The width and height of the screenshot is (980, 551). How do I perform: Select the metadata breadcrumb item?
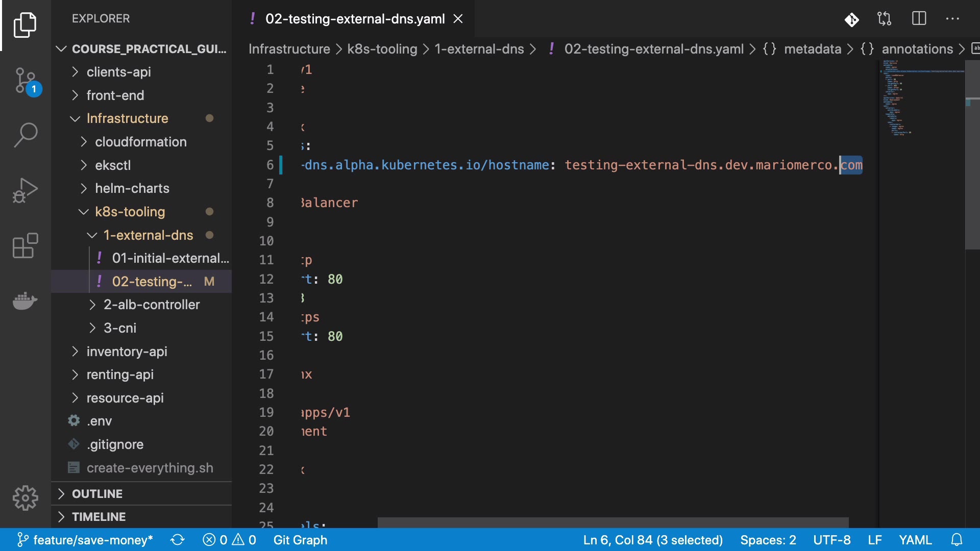tap(812, 49)
